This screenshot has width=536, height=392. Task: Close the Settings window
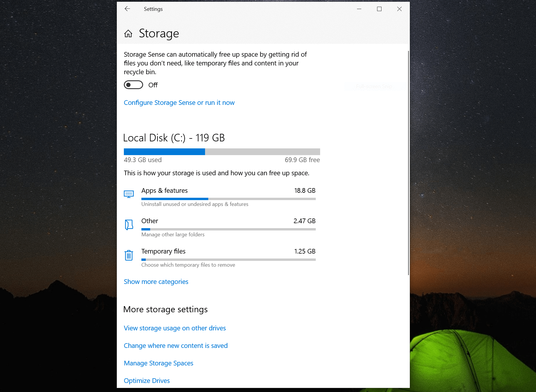399,9
